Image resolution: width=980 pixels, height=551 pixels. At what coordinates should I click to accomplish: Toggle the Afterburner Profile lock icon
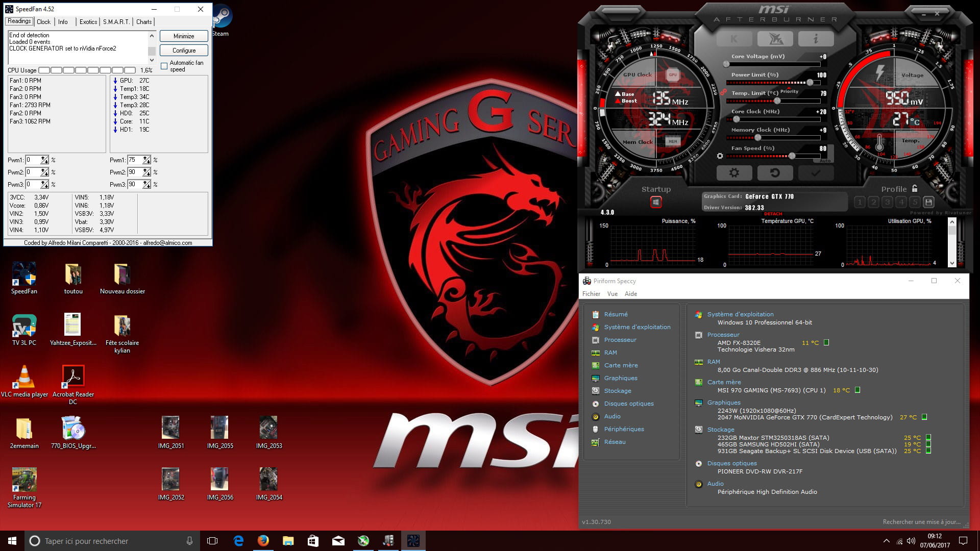pos(914,188)
